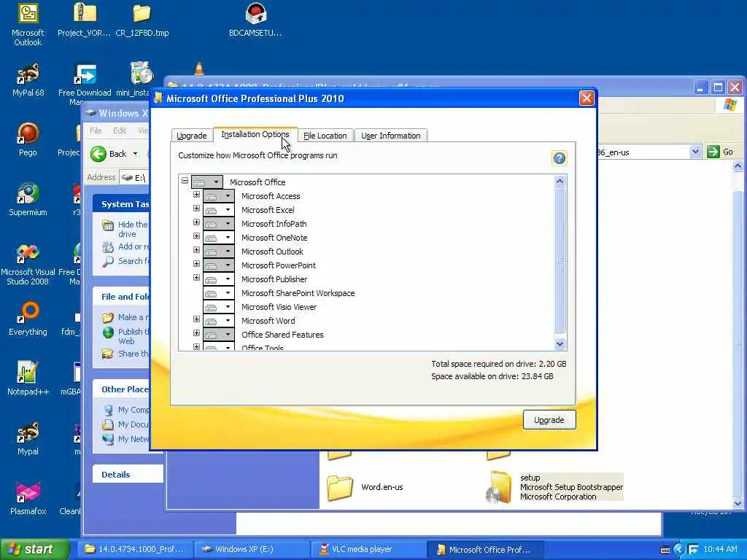Click the Search magnifier icon in System Tasks
The image size is (747, 560).
(x=108, y=262)
